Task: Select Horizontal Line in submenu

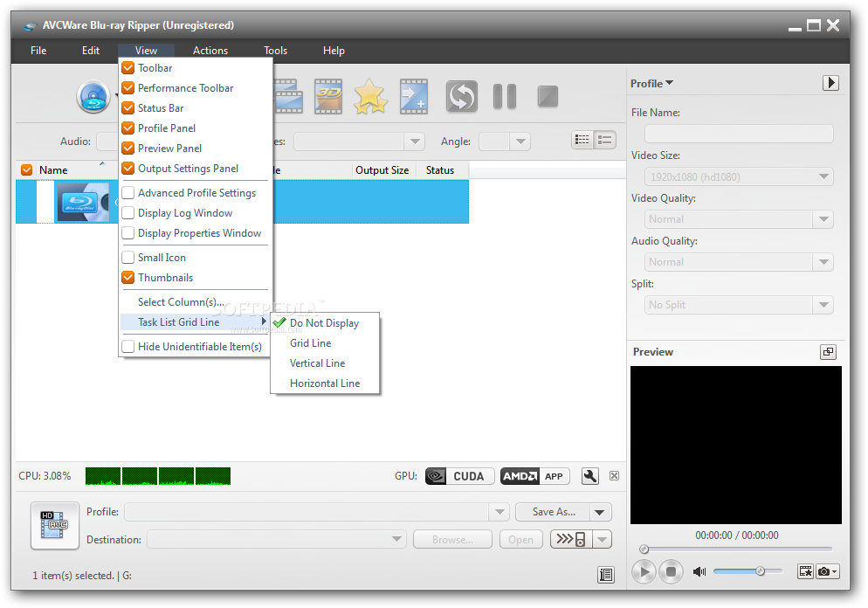Action: point(325,383)
